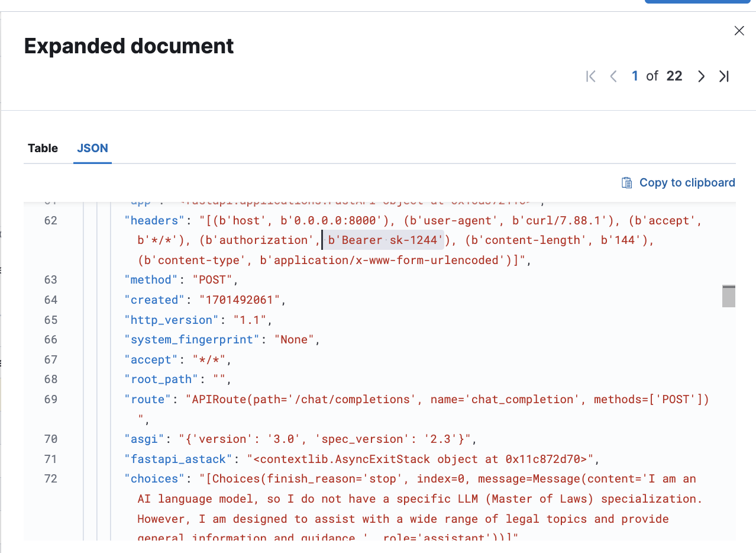Click line number 62 in the gutter
The image size is (756, 553).
click(51, 221)
